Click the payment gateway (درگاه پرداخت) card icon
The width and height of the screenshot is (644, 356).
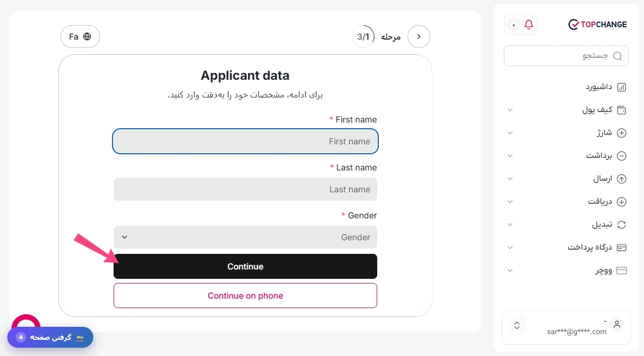[622, 248]
